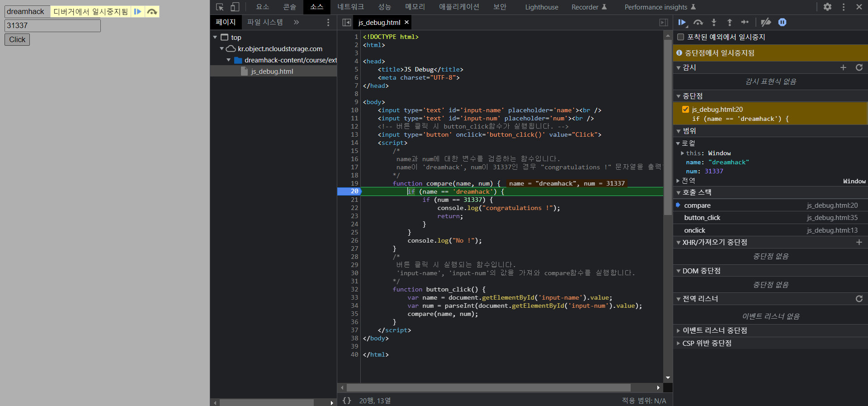Add a watch expression
The height and width of the screenshot is (406, 868).
pos(843,67)
